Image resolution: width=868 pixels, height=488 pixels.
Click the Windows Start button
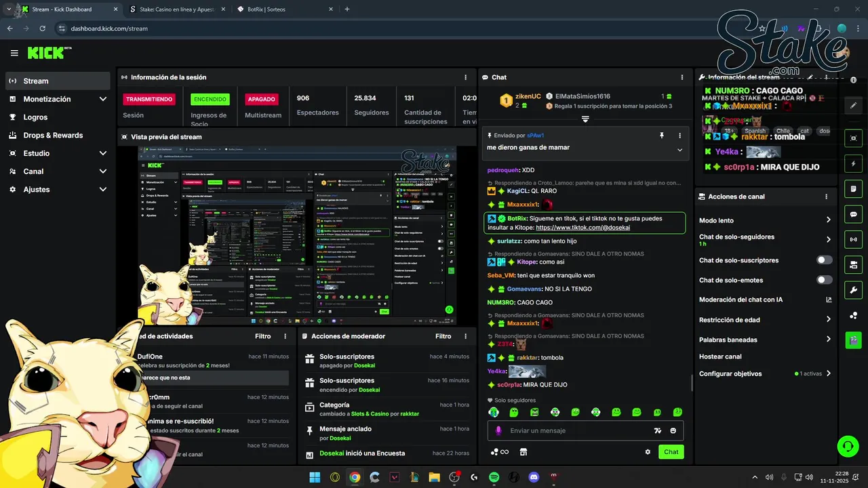[315, 477]
